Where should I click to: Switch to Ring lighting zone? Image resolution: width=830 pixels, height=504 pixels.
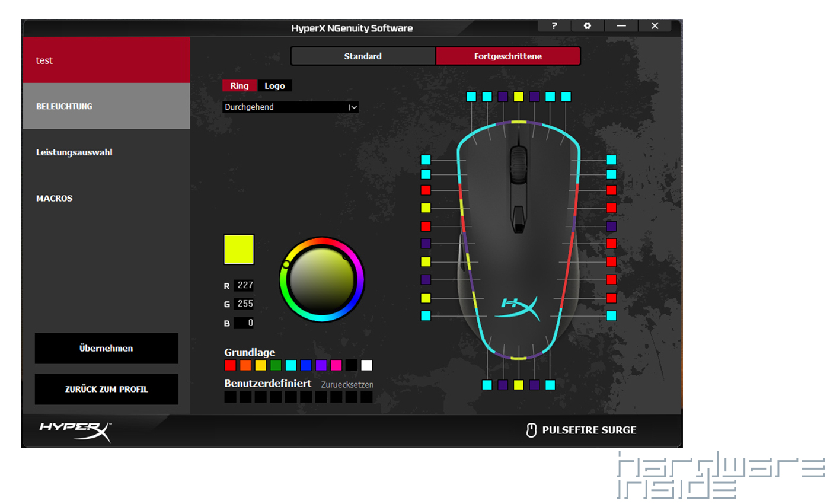point(240,86)
